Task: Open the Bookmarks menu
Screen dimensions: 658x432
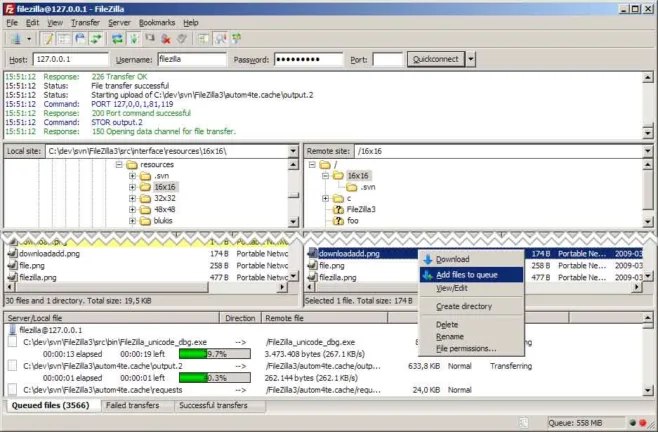Action: pos(157,23)
